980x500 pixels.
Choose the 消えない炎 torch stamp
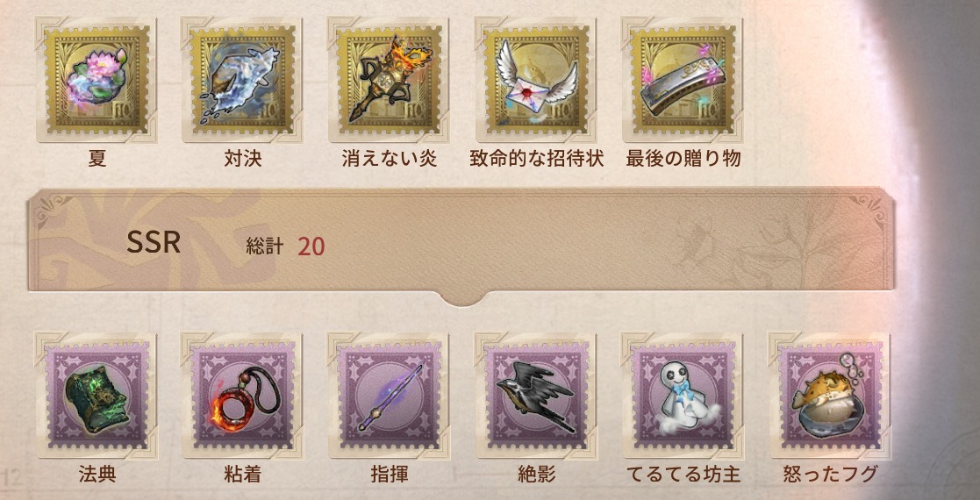[389, 80]
